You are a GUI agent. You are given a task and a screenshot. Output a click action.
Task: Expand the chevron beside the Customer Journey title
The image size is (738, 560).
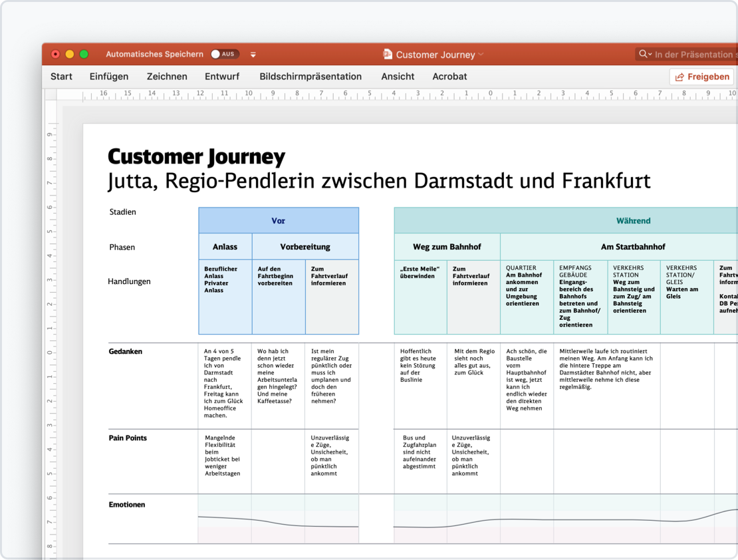[481, 55]
